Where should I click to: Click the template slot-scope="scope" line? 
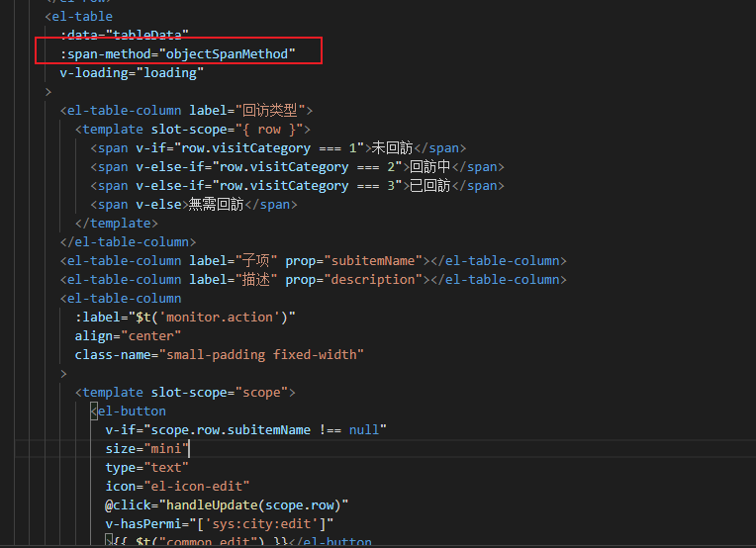[x=185, y=393]
